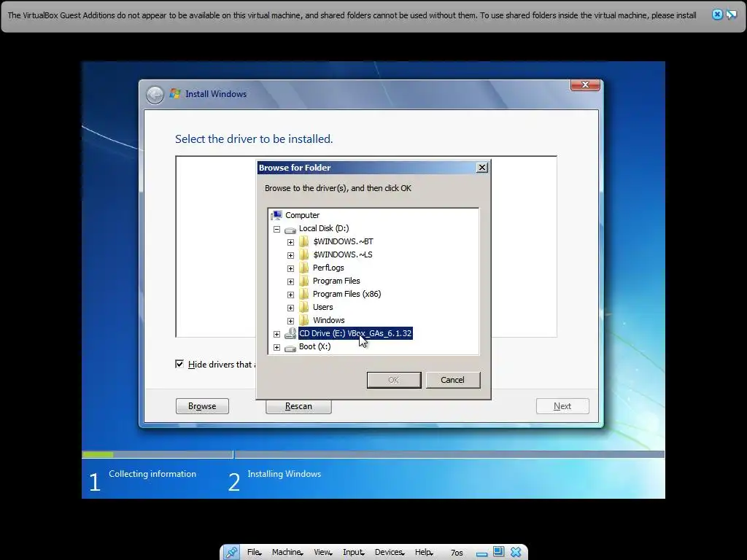
Task: Select the Computer label in the tree
Action: tap(303, 215)
